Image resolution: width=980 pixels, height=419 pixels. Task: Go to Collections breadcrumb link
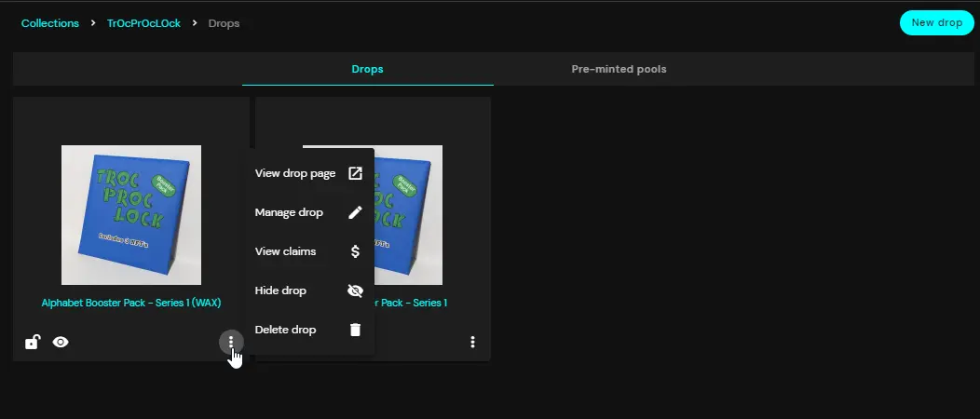tap(50, 23)
